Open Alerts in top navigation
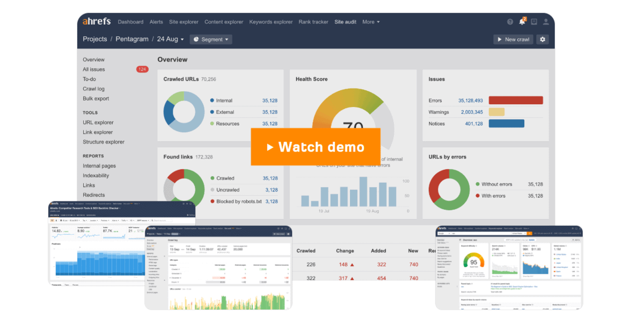644x330 pixels. tap(156, 22)
